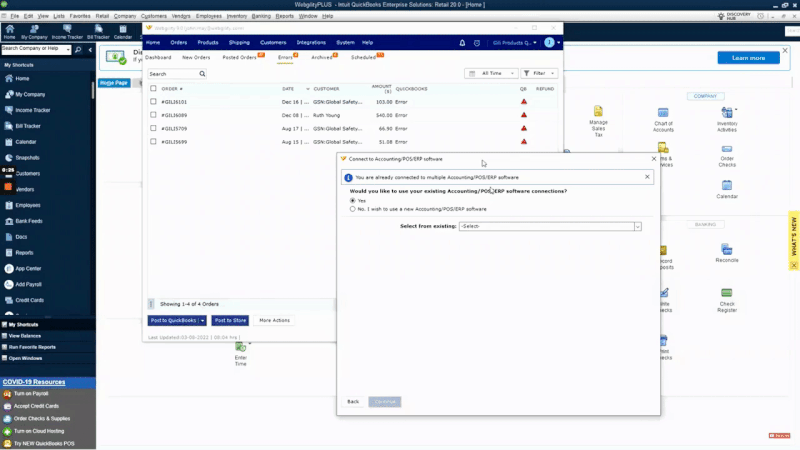Click Back button in connect dialog

pos(353,402)
